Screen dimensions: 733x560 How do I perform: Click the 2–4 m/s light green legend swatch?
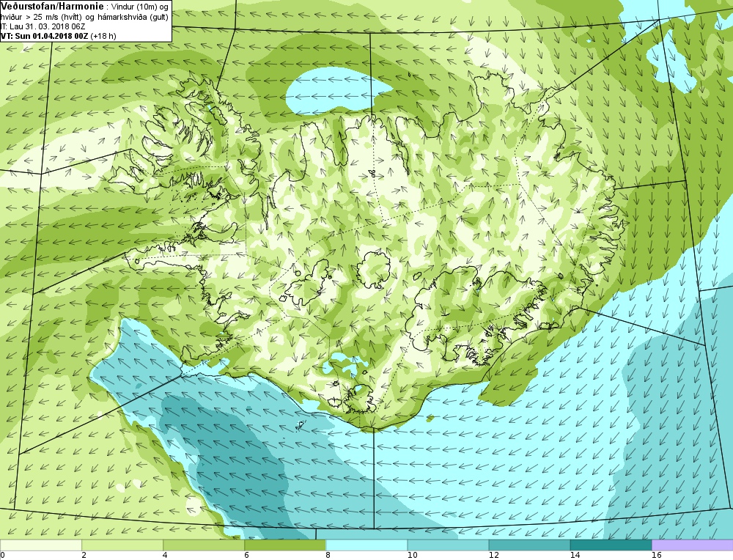(x=122, y=545)
